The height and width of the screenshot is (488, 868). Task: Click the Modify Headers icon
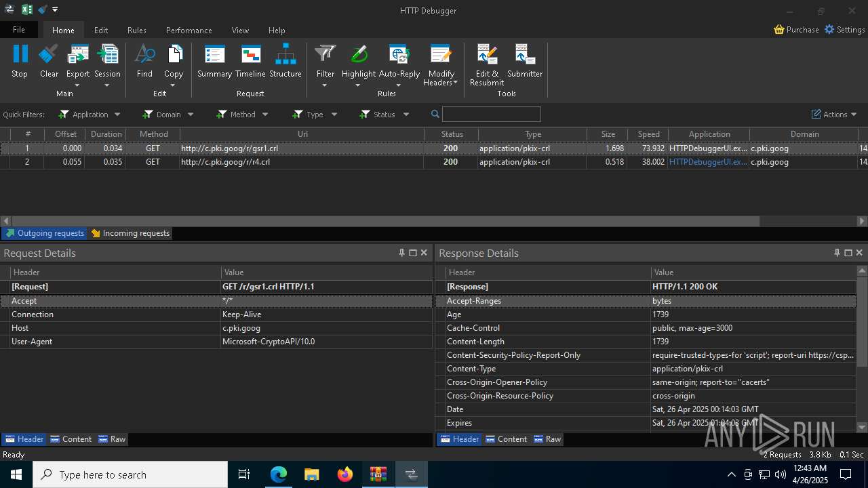pyautogui.click(x=441, y=54)
